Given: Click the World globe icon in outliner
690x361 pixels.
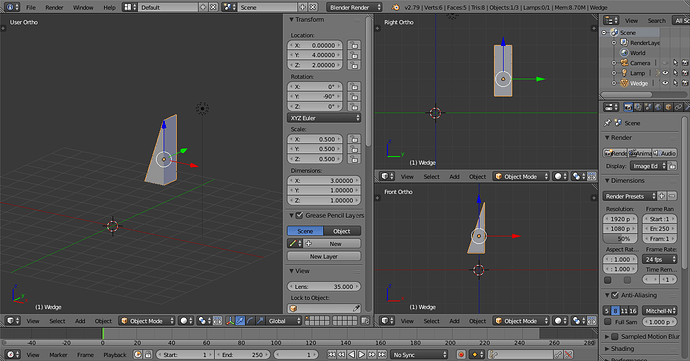Looking at the screenshot, I should (x=624, y=52).
